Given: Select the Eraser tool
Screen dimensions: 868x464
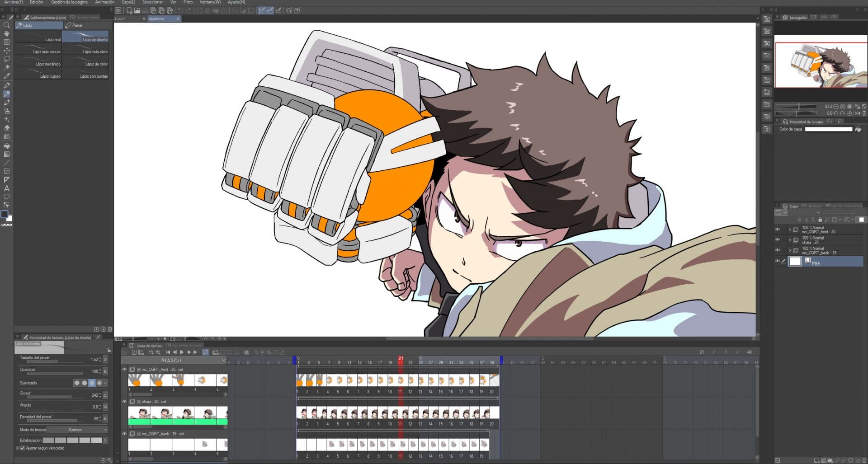Looking at the screenshot, I should (7, 128).
